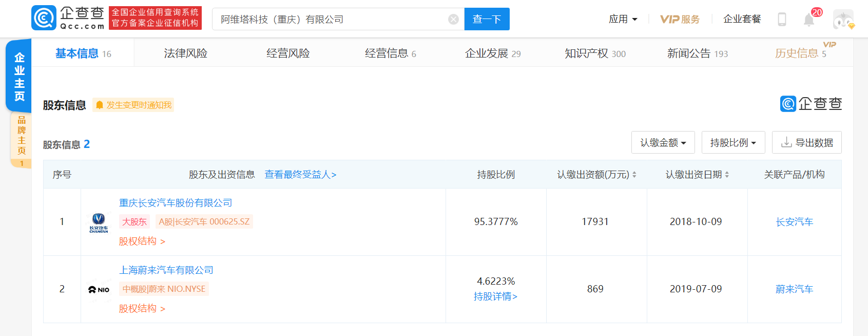
Task: Export data with 导出数据 button
Action: 806,142
